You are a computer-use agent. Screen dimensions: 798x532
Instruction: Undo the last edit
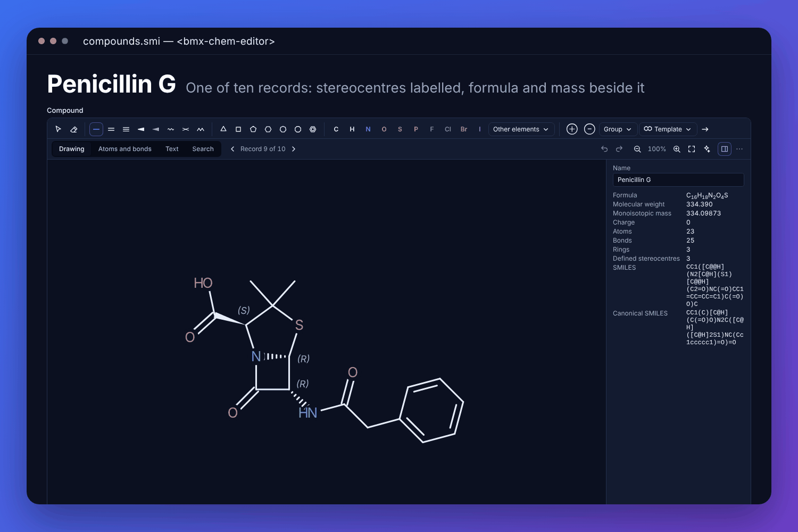pyautogui.click(x=604, y=149)
